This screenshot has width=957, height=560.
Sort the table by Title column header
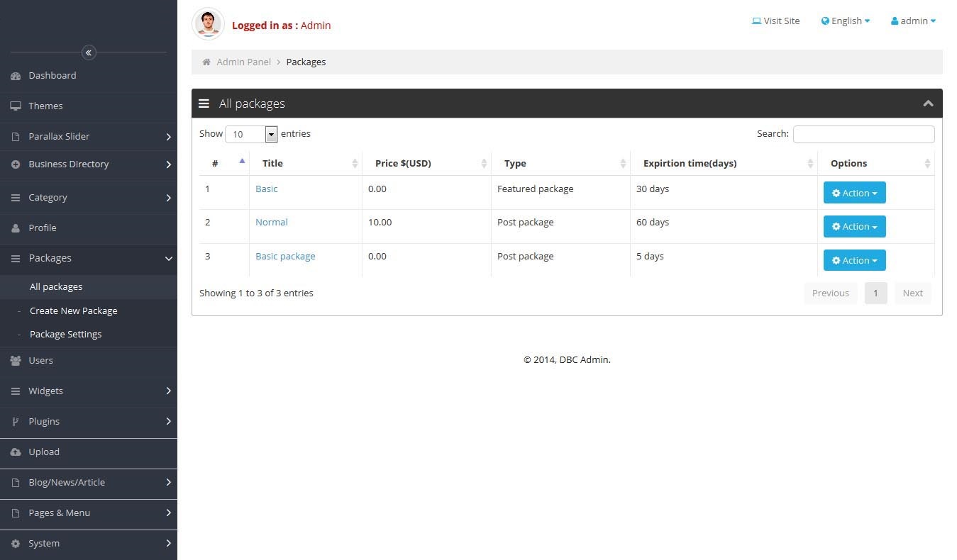[306, 164]
